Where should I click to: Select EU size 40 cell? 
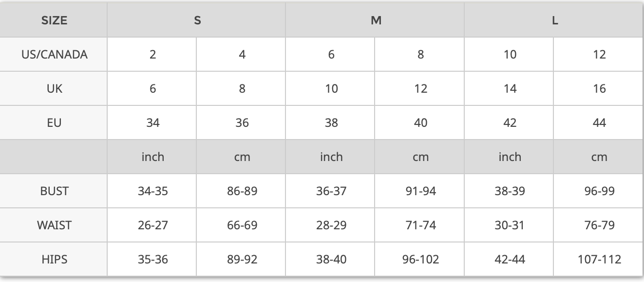420,122
